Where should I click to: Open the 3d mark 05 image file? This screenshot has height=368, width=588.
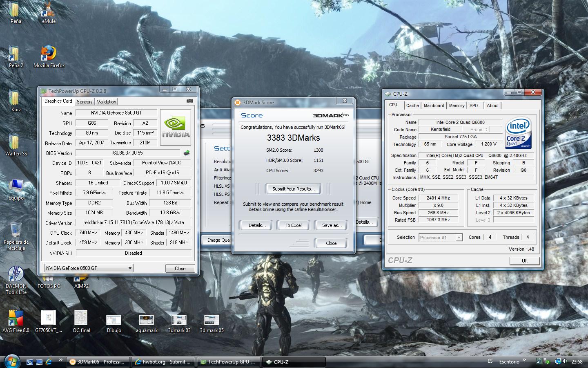[x=212, y=323]
